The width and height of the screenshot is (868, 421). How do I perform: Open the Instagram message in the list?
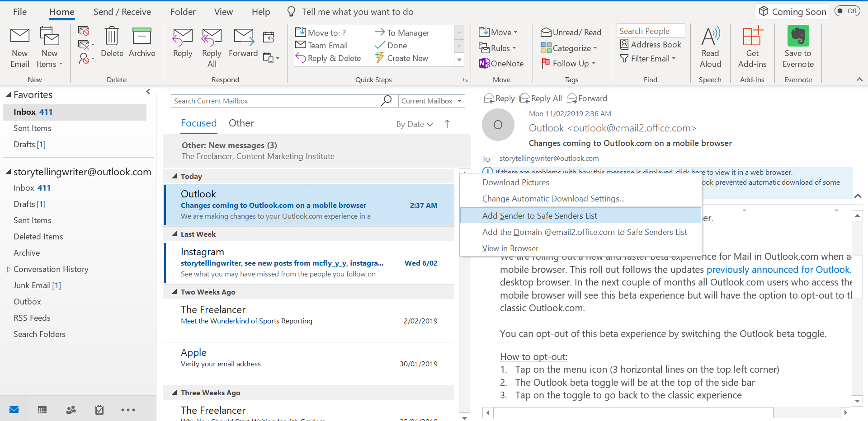coord(309,263)
